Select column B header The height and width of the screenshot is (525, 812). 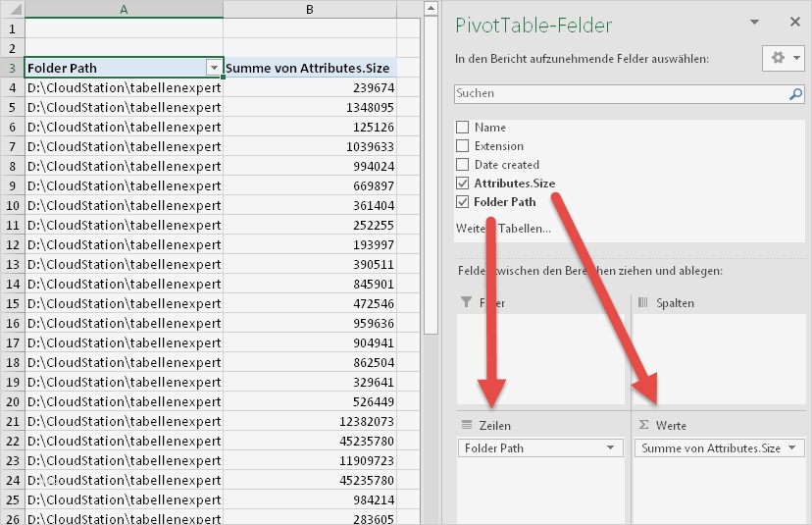point(310,9)
